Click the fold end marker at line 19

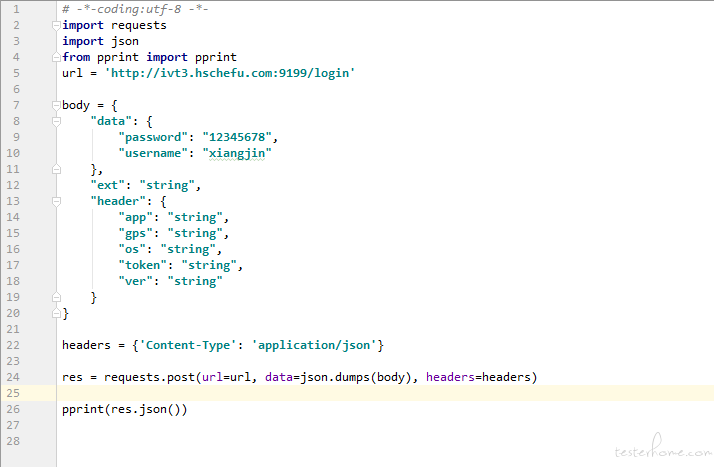56,297
